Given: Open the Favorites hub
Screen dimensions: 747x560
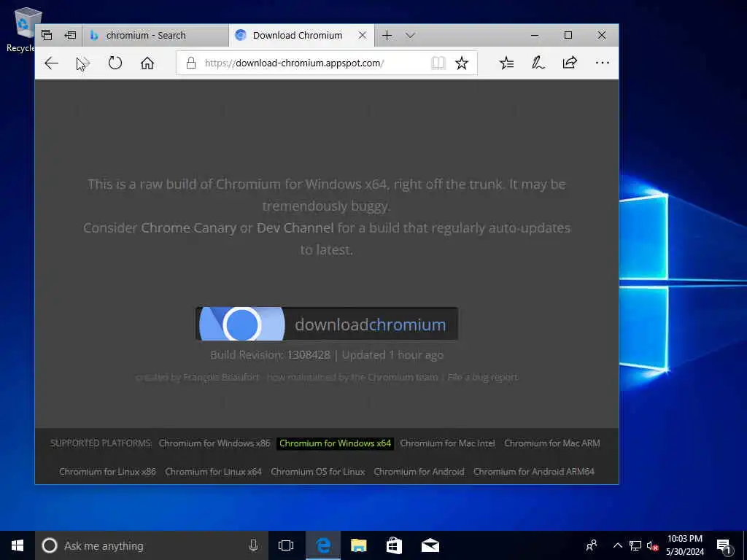Looking at the screenshot, I should point(506,63).
